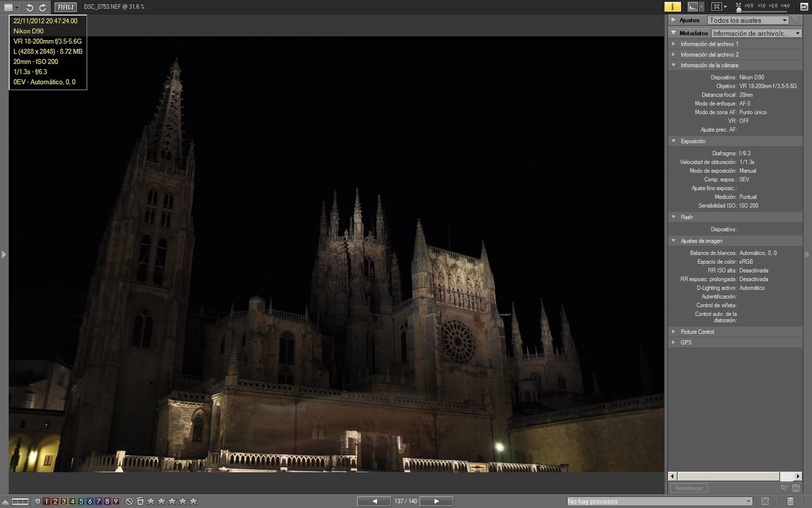This screenshot has width=812, height=508.
Task: Rate the image one star
Action: (150, 501)
